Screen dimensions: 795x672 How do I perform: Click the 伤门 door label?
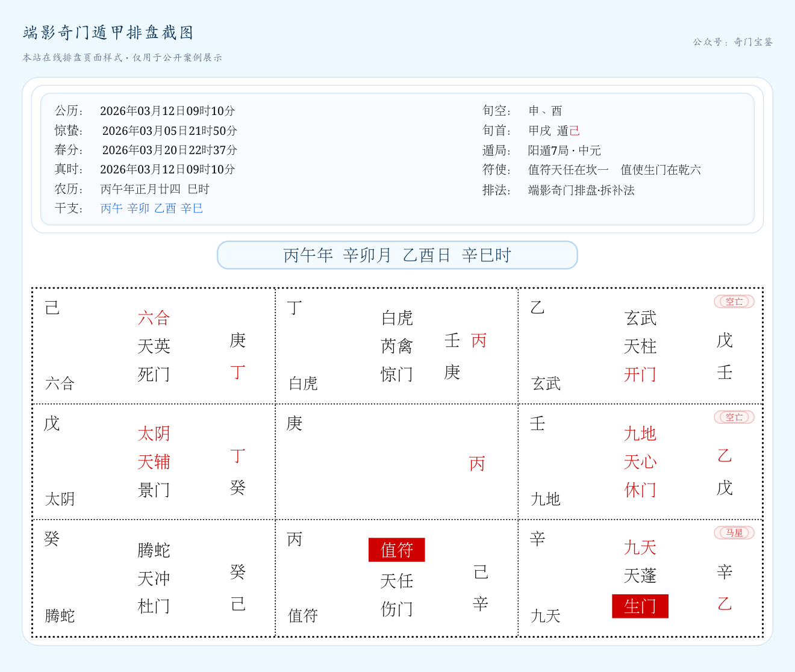coord(397,609)
